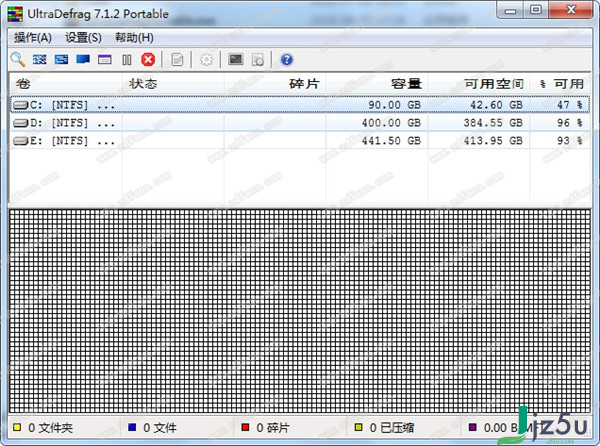Click the UltraDefrag title bar app icon
This screenshot has width=600, height=446.
click(15, 14)
